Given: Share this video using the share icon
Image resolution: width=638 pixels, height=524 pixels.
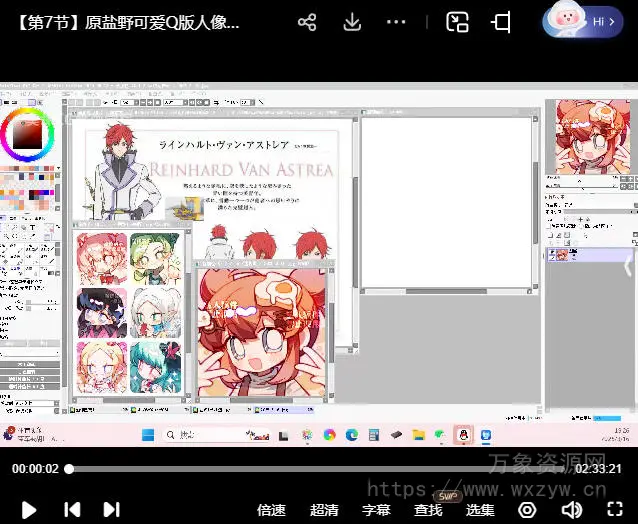Looking at the screenshot, I should (307, 22).
